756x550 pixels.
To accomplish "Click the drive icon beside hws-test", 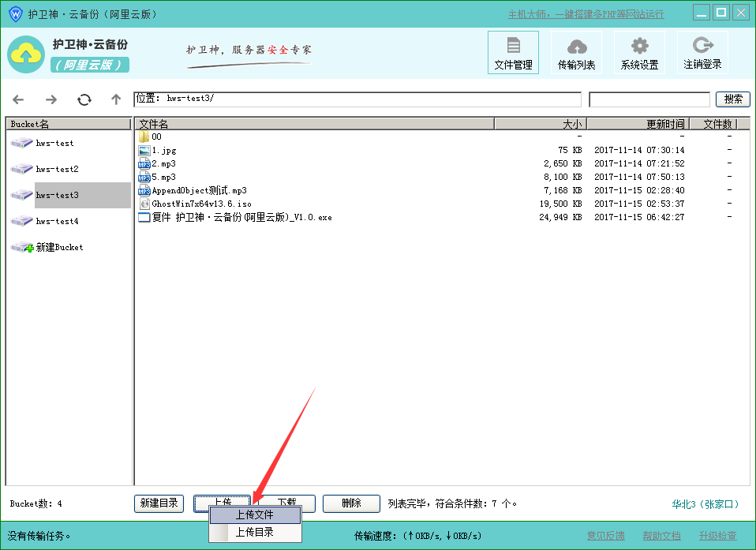I will click(x=21, y=143).
